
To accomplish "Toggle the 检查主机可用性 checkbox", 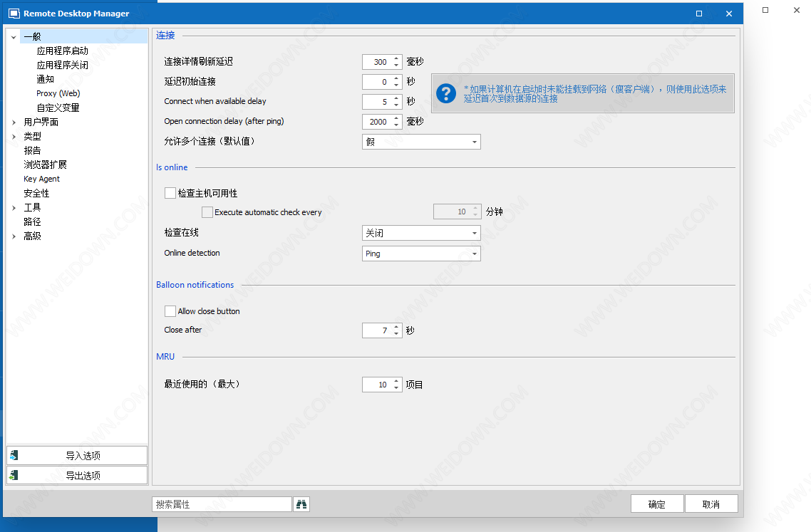I will tap(170, 193).
